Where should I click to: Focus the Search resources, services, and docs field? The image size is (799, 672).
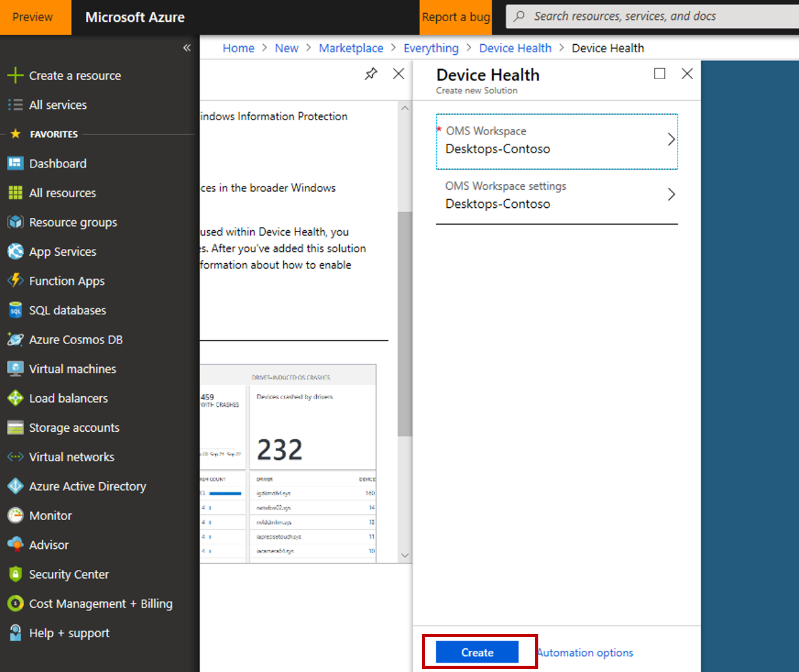tap(653, 17)
